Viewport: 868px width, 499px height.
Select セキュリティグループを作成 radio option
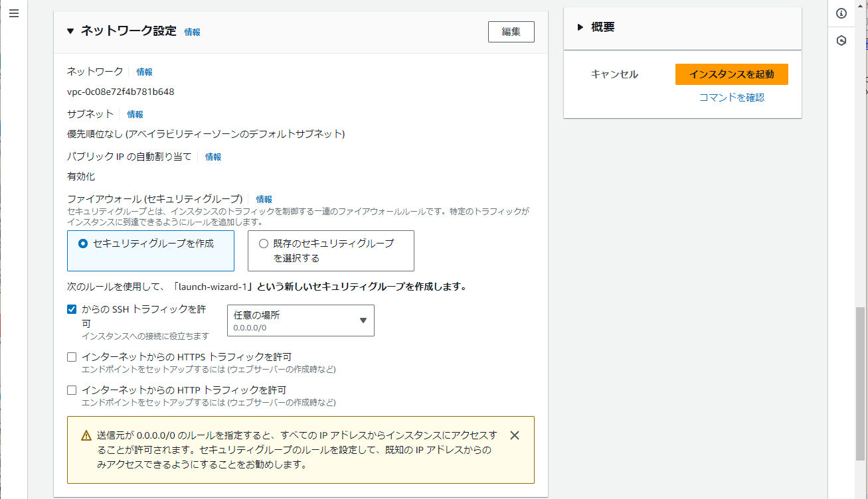[83, 244]
